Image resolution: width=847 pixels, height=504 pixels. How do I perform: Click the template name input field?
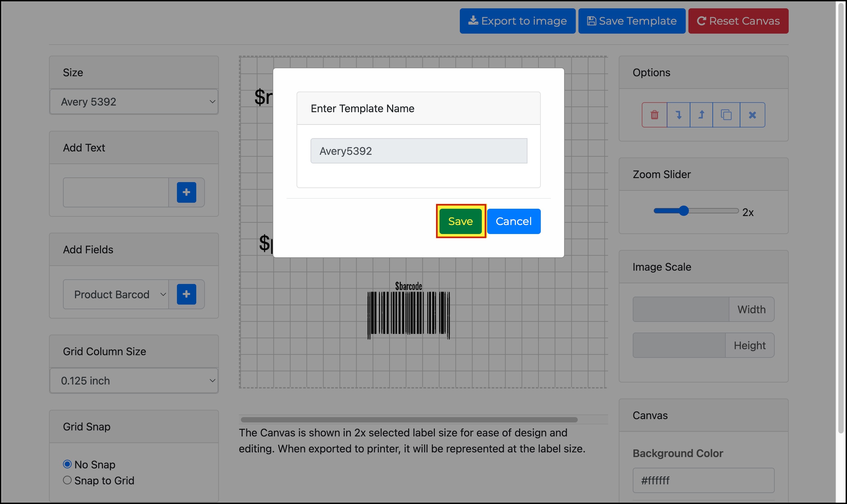(x=419, y=151)
